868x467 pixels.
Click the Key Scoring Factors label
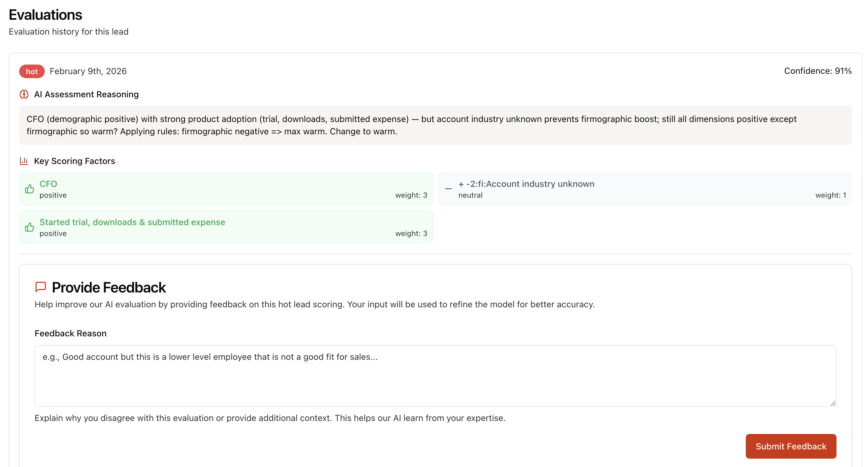(74, 161)
